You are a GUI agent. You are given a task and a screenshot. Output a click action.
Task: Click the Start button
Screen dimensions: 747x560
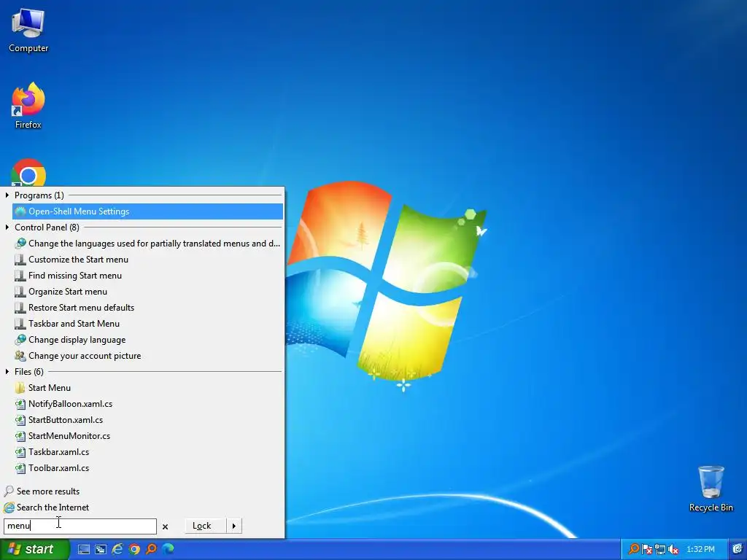tap(35, 550)
